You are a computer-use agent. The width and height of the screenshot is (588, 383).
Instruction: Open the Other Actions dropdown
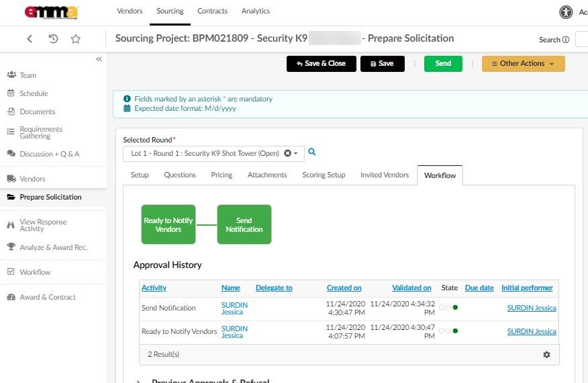pos(523,63)
